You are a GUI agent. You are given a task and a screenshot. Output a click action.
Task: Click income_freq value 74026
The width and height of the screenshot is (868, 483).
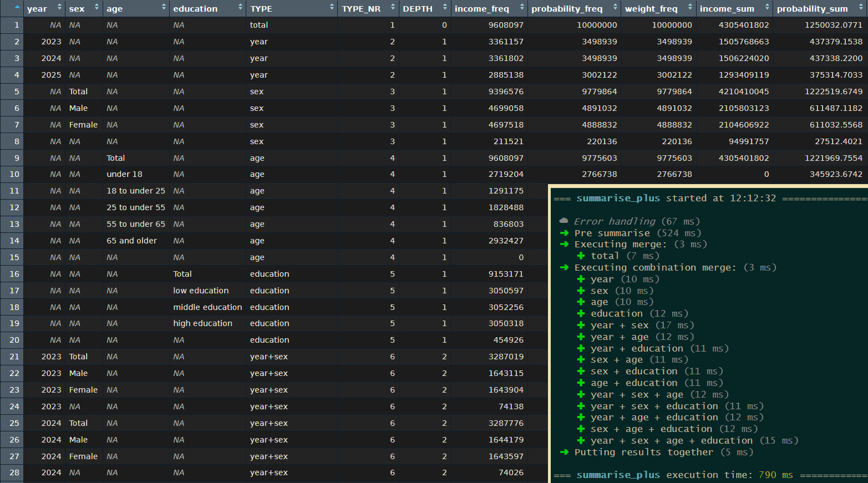pos(511,472)
